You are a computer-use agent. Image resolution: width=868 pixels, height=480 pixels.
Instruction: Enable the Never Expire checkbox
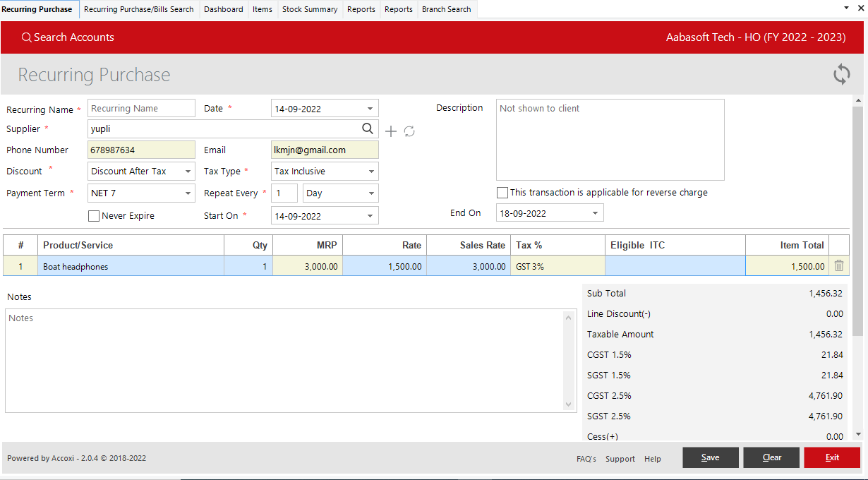click(x=94, y=216)
